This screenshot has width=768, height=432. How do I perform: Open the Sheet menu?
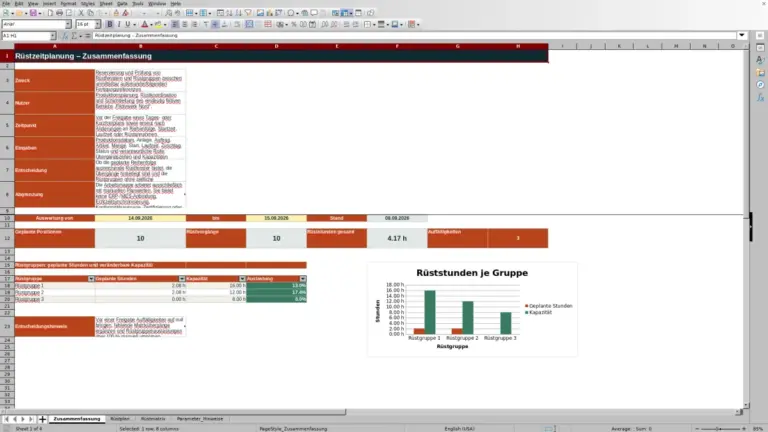click(106, 3)
